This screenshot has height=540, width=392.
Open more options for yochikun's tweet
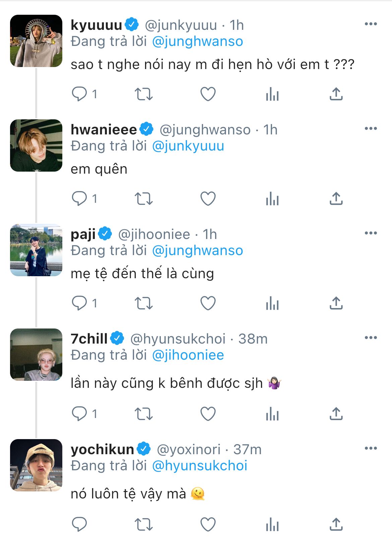click(371, 448)
